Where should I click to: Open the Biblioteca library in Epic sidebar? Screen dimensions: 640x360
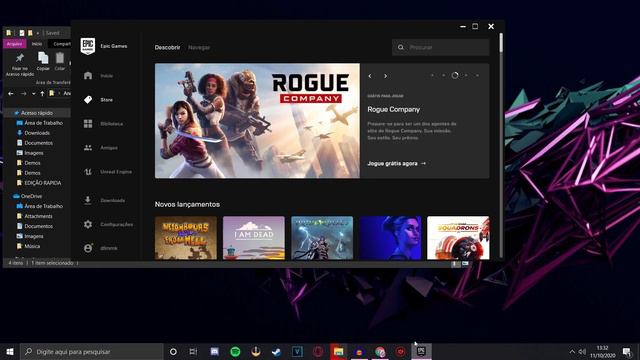coord(103,124)
